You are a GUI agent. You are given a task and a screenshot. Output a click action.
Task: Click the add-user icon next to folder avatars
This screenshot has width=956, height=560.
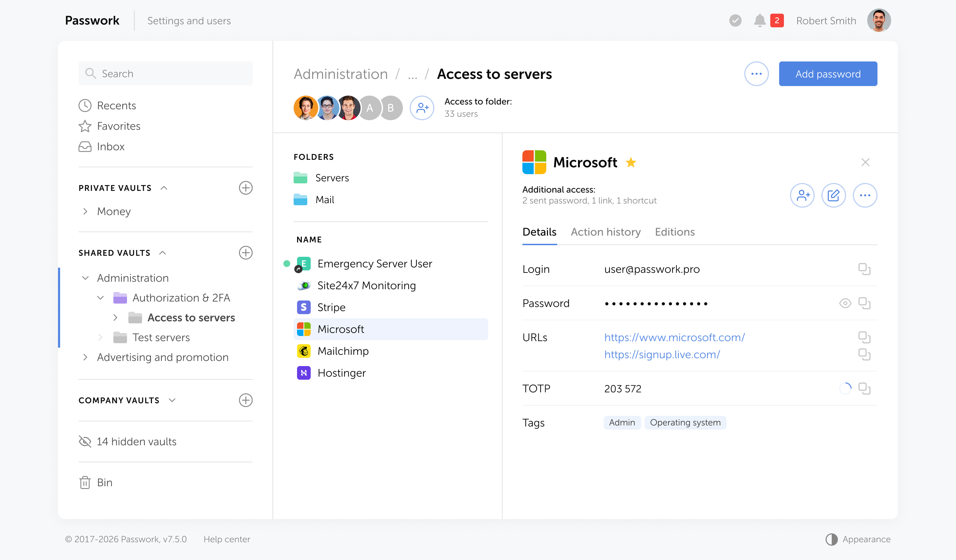(422, 108)
